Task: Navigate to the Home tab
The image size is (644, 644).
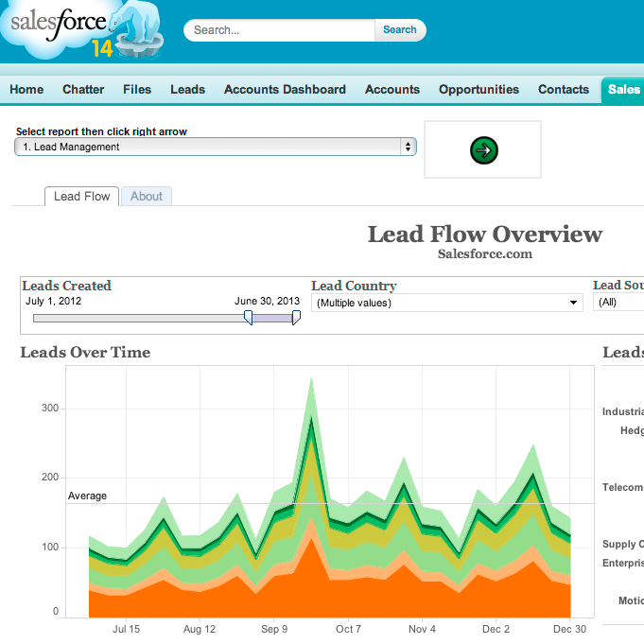Action: (x=26, y=90)
